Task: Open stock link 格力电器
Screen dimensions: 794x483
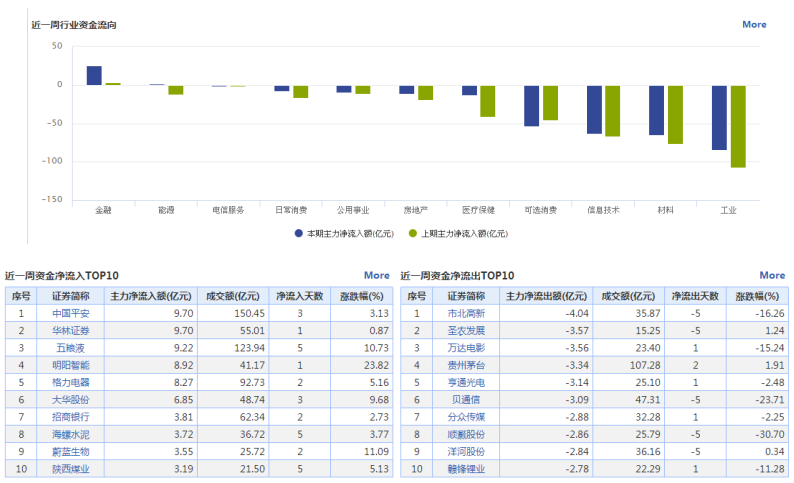Action: pos(70,382)
